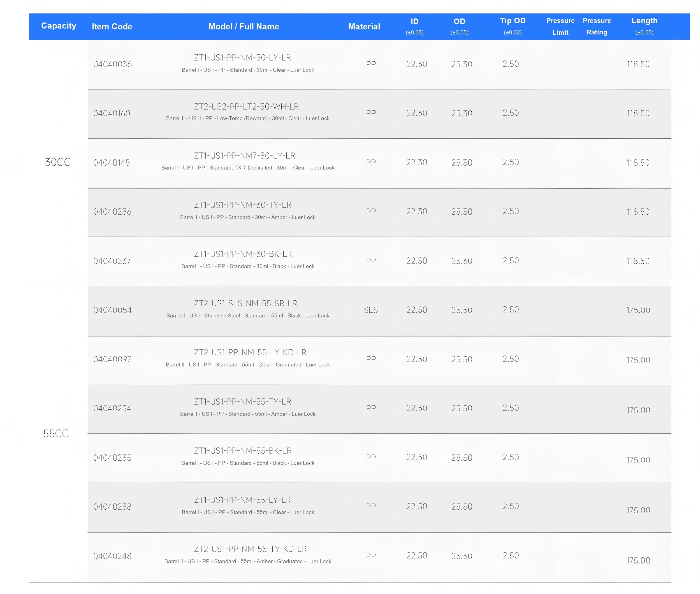Click the SLS material cell
The width and height of the screenshot is (700, 594).
[x=371, y=310]
